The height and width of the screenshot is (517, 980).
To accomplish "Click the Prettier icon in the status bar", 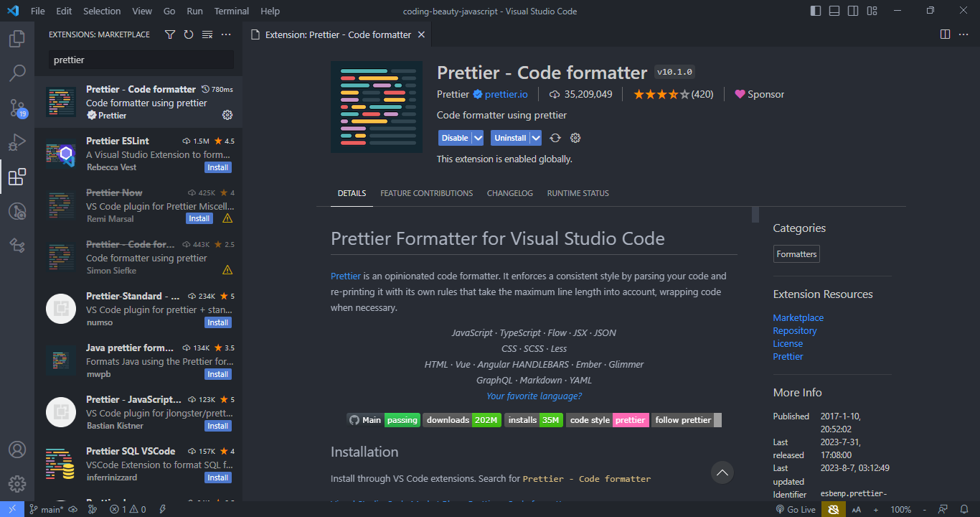I will point(833,508).
